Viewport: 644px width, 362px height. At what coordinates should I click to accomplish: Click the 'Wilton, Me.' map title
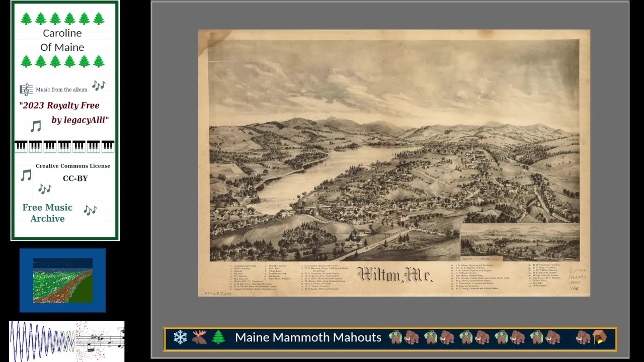(x=394, y=275)
